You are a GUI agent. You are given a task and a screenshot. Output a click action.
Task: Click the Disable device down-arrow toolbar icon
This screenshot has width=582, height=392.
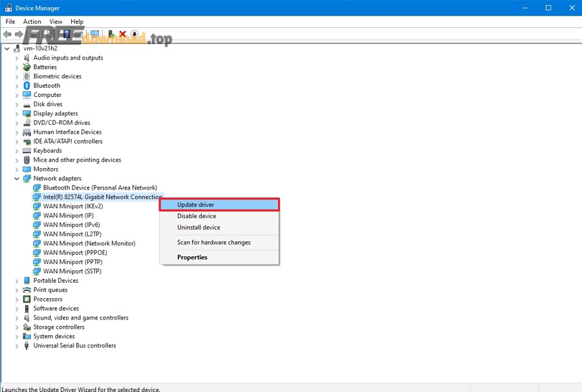tap(135, 34)
